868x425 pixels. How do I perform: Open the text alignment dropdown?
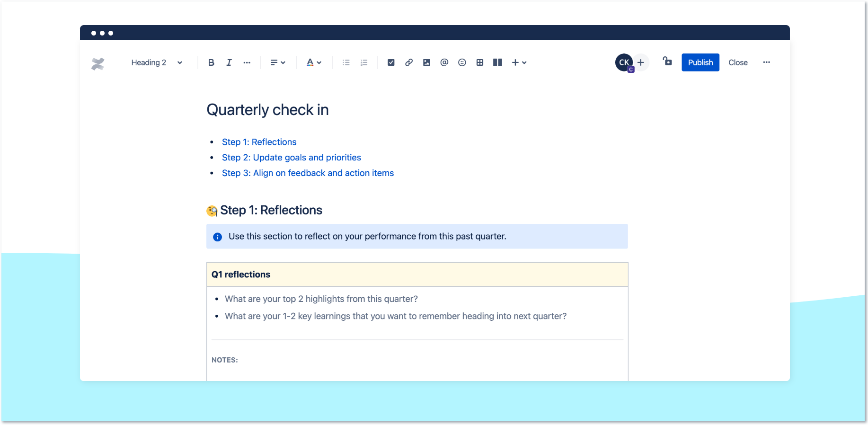point(278,62)
